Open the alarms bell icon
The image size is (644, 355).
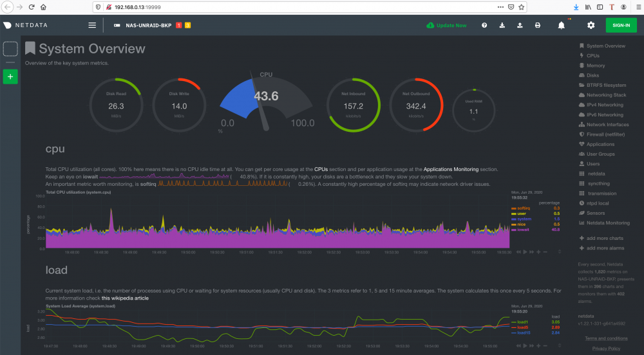click(x=561, y=26)
